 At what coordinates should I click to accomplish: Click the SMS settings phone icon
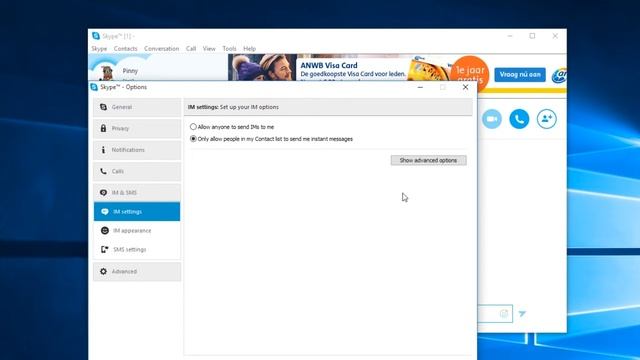coord(104,249)
